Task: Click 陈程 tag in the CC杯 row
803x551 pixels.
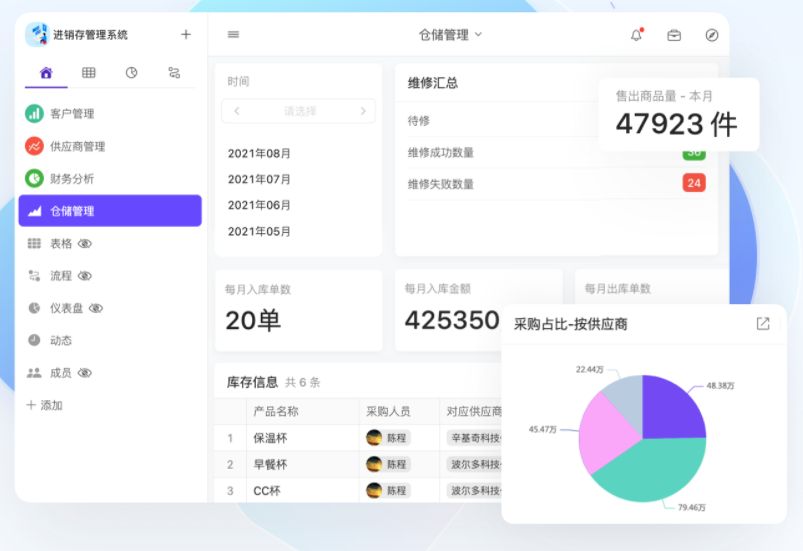Action: [389, 491]
